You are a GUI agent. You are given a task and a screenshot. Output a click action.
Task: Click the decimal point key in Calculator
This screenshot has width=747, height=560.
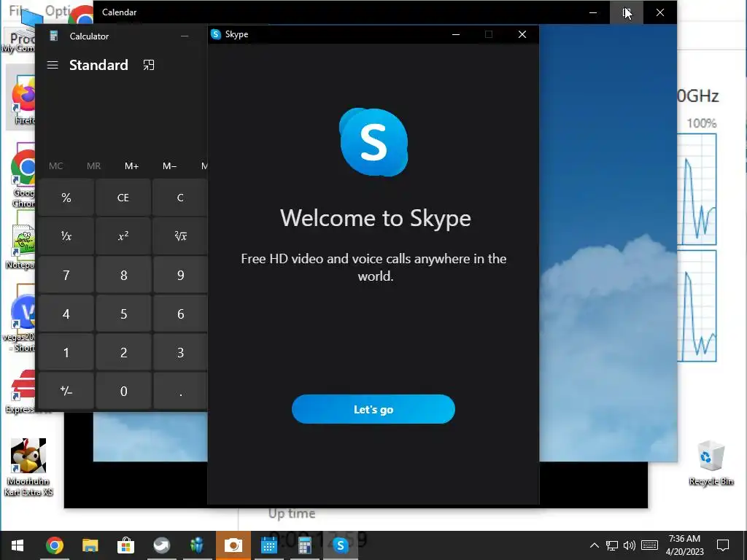pyautogui.click(x=180, y=391)
